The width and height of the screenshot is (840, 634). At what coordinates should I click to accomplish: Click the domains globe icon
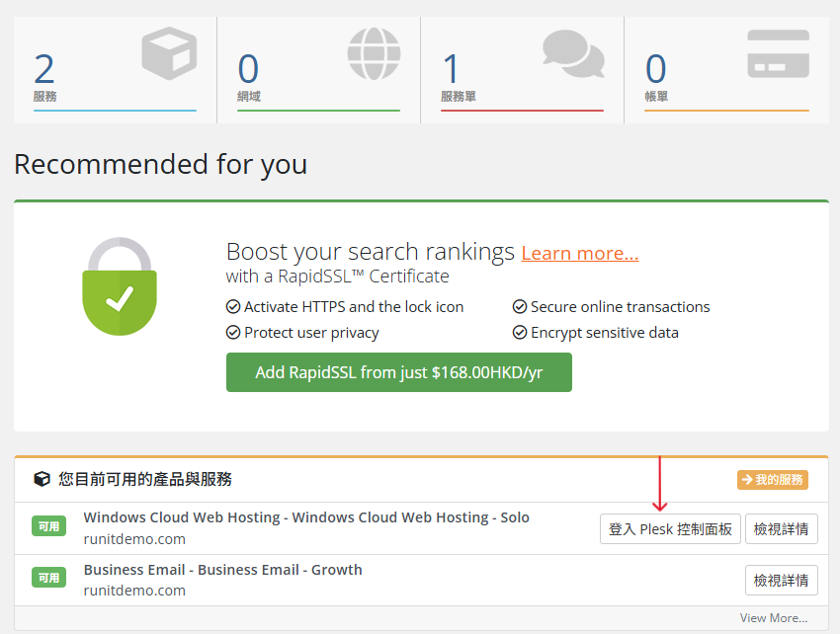pos(374,54)
